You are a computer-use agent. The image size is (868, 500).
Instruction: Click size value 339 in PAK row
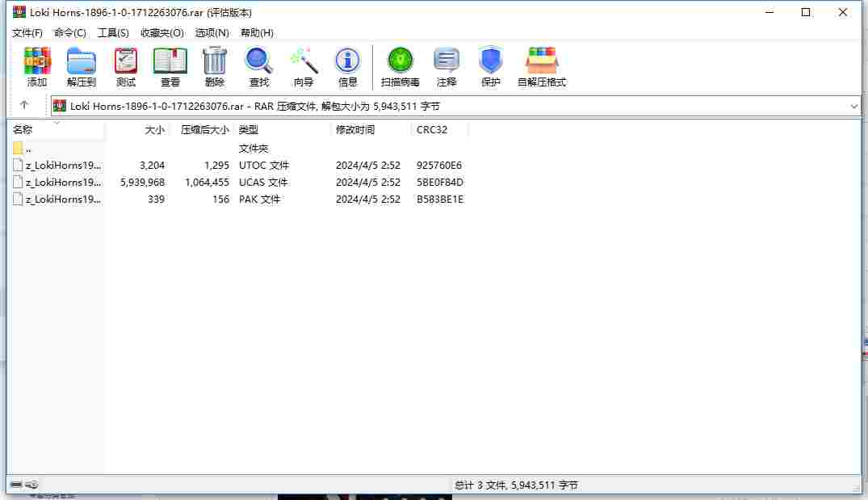click(x=156, y=200)
